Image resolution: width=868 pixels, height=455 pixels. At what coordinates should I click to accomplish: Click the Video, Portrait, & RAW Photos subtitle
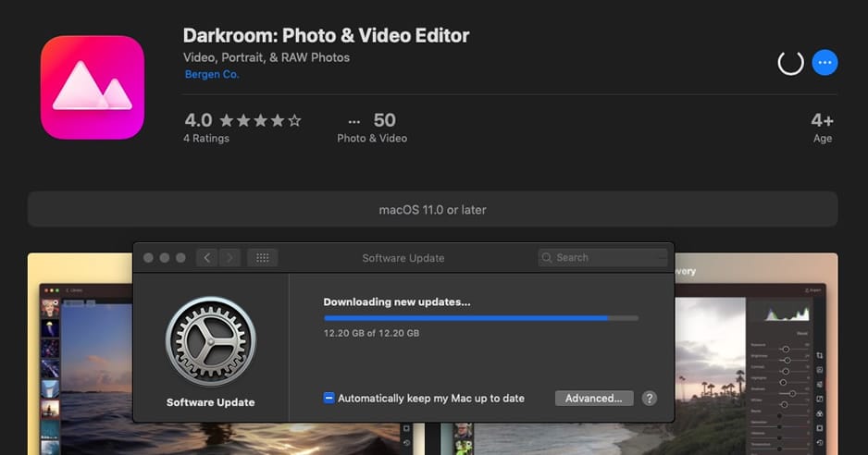267,57
